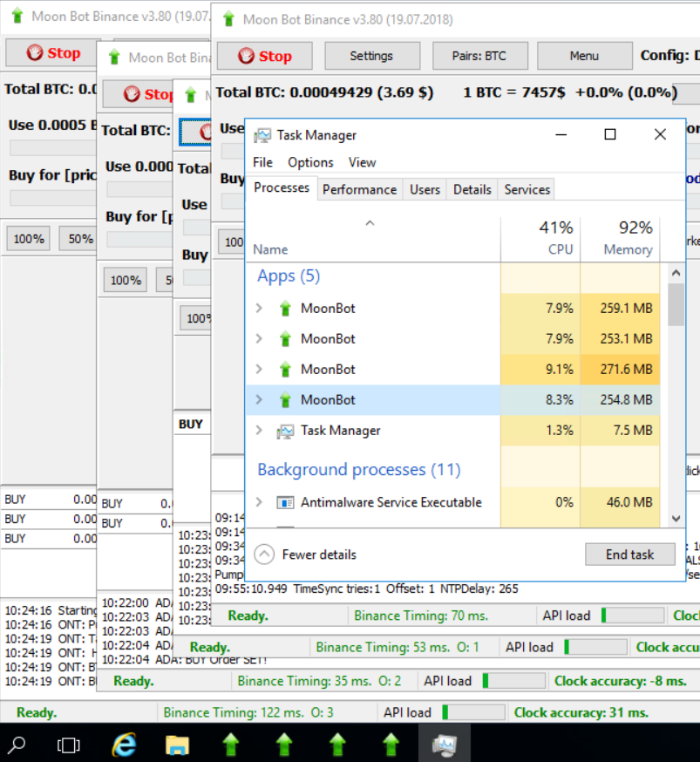Open the File menu in Task Manager

click(262, 162)
